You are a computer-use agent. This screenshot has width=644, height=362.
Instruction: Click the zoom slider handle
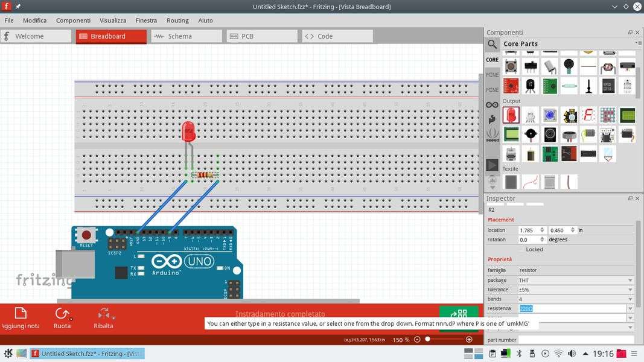427,340
